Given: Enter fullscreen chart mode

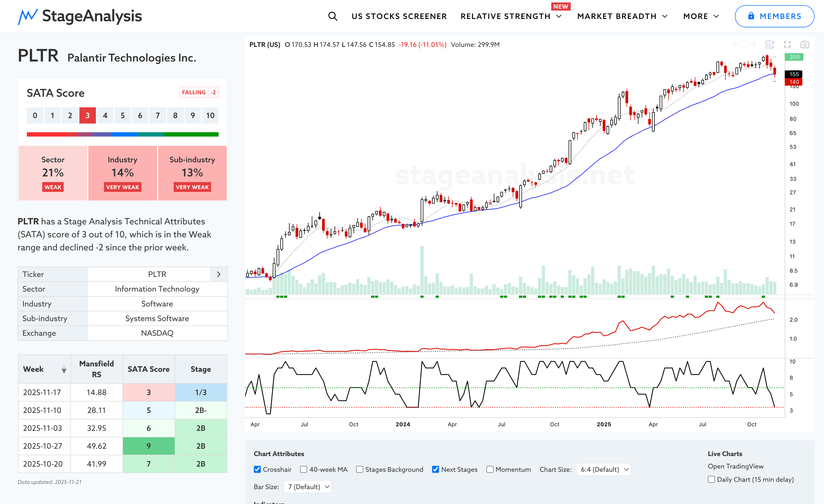Looking at the screenshot, I should tap(787, 44).
